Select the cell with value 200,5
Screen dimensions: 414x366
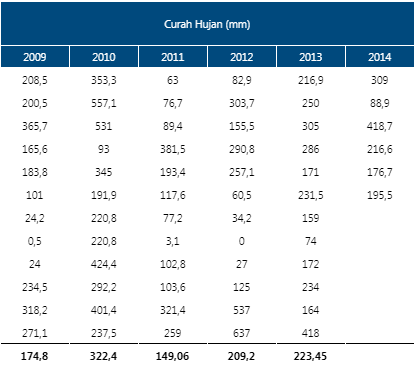pos(35,103)
